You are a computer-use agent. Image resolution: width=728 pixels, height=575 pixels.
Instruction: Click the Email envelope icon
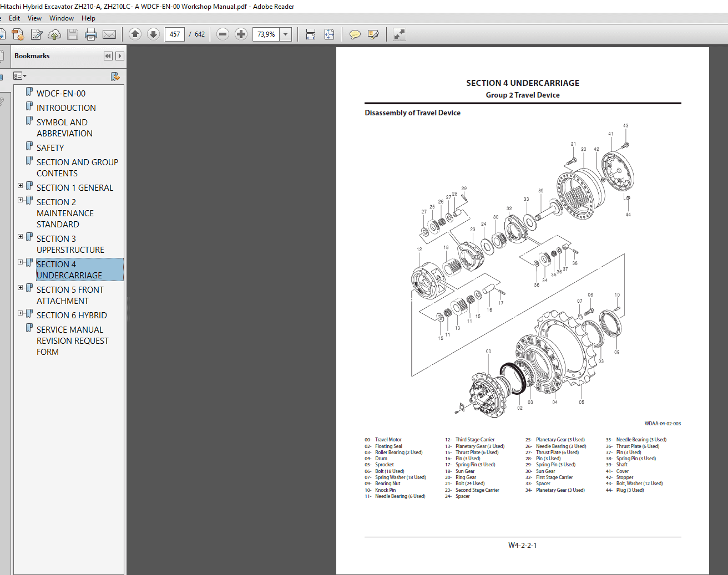coord(109,34)
